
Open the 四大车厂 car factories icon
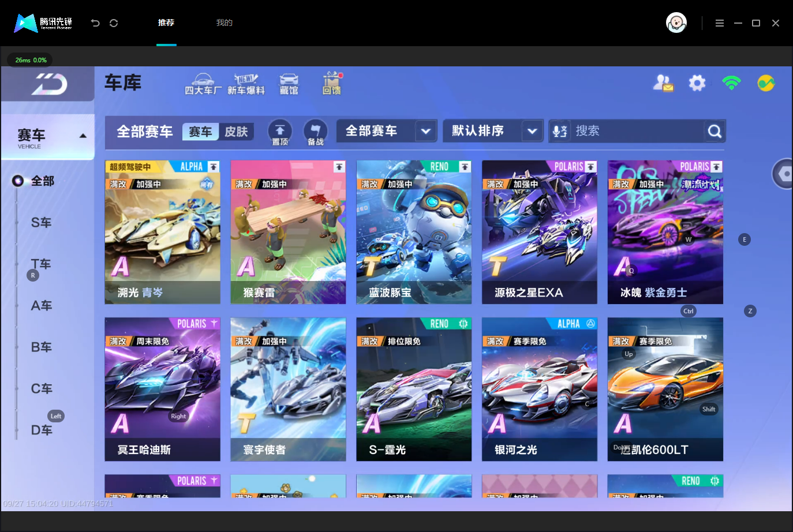[x=203, y=84]
